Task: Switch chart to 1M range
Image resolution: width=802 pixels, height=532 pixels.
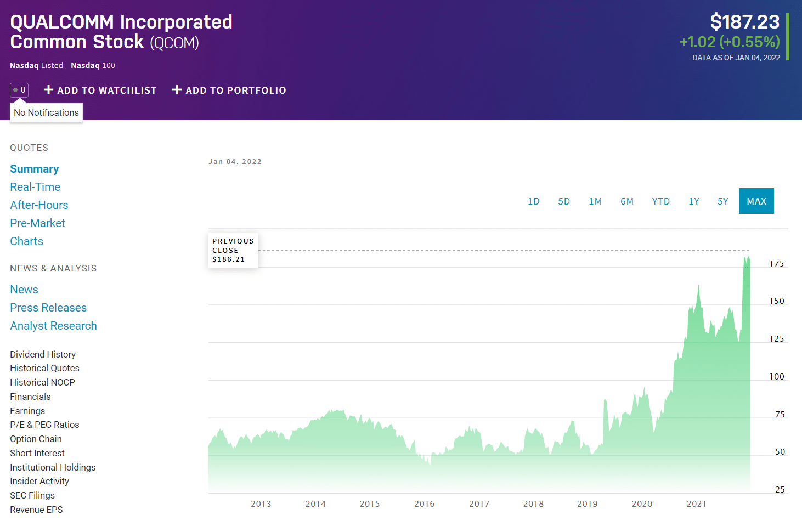Action: [595, 201]
